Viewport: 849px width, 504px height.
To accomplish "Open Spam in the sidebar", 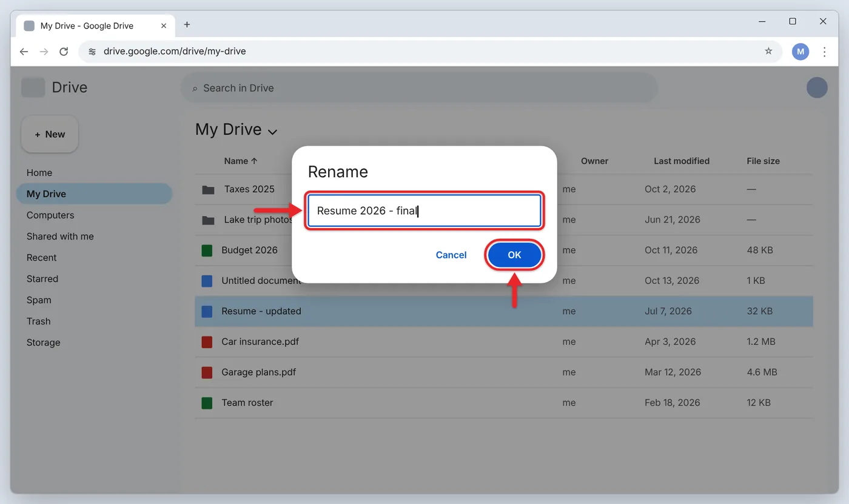I will click(x=39, y=300).
